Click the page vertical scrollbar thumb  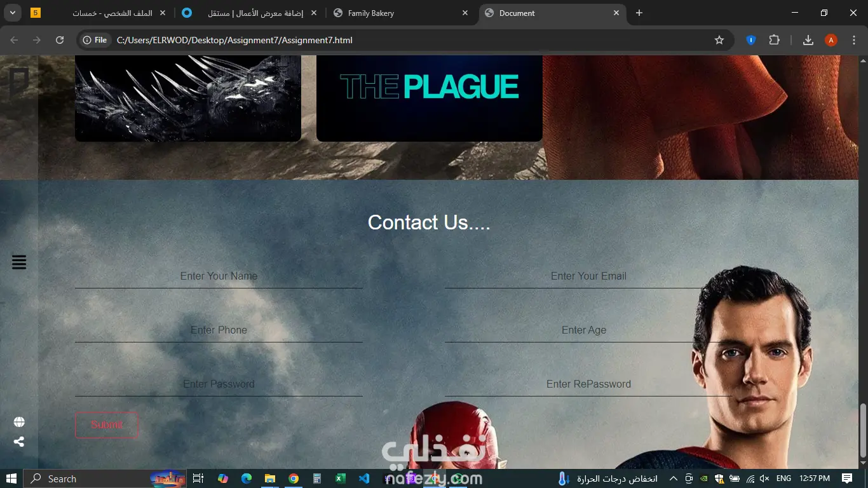[x=863, y=430]
